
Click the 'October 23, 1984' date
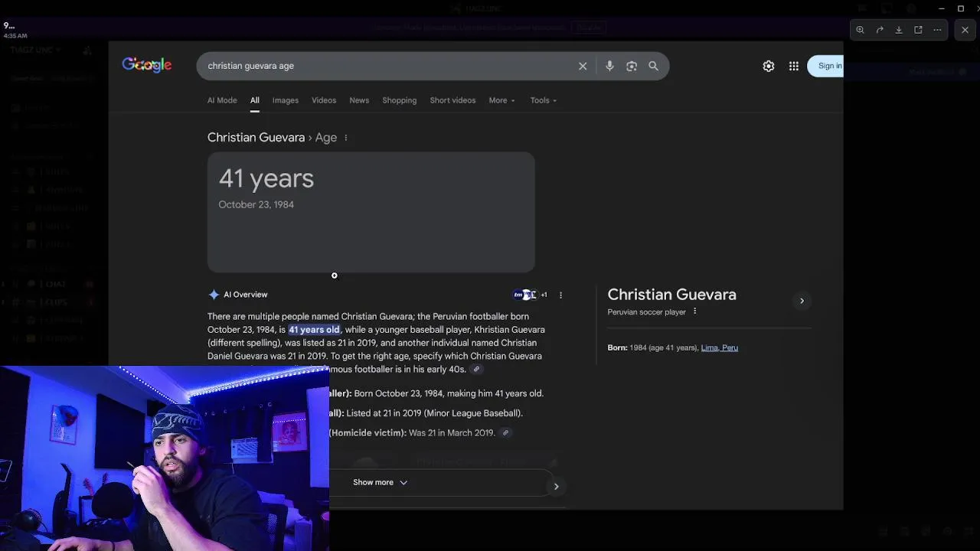256,204
